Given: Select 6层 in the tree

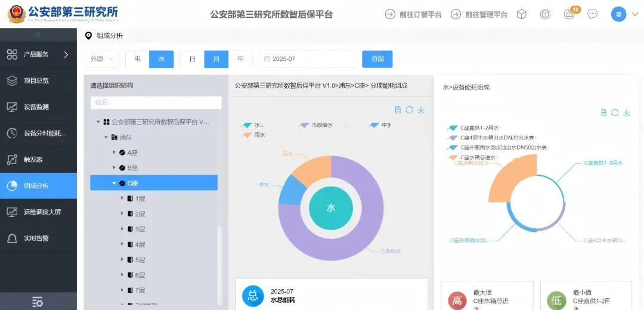Looking at the screenshot, I should pos(140,275).
